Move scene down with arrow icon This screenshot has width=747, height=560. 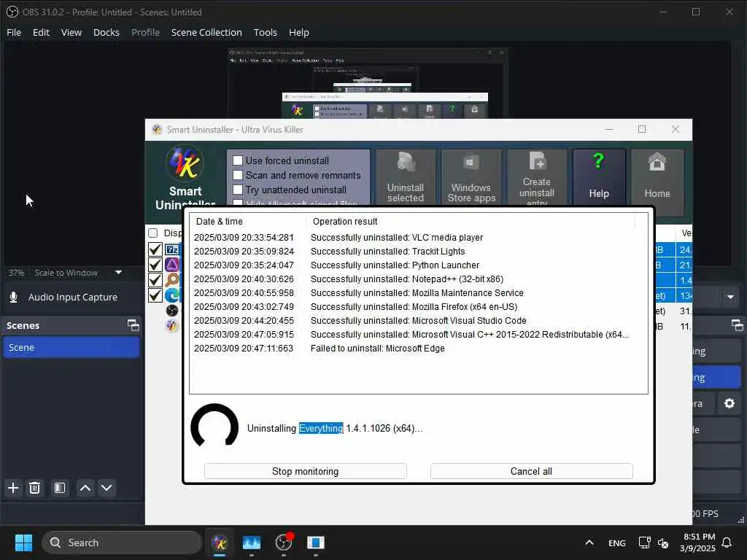pos(107,488)
